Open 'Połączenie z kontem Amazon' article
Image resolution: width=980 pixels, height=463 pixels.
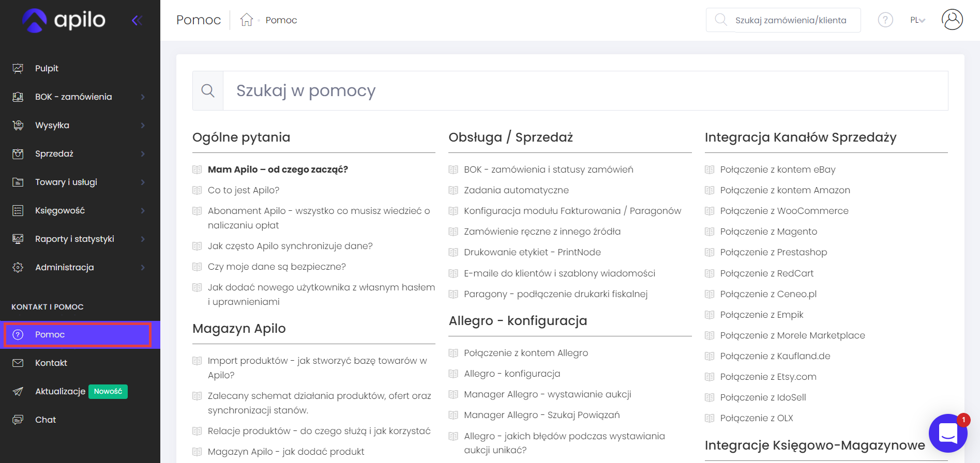tap(785, 190)
